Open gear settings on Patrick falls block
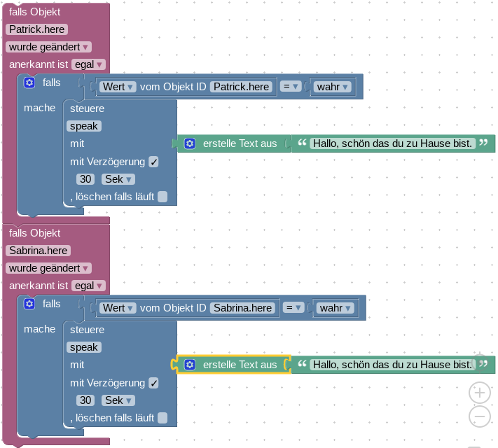Image resolution: width=498 pixels, height=448 pixels. (x=29, y=83)
